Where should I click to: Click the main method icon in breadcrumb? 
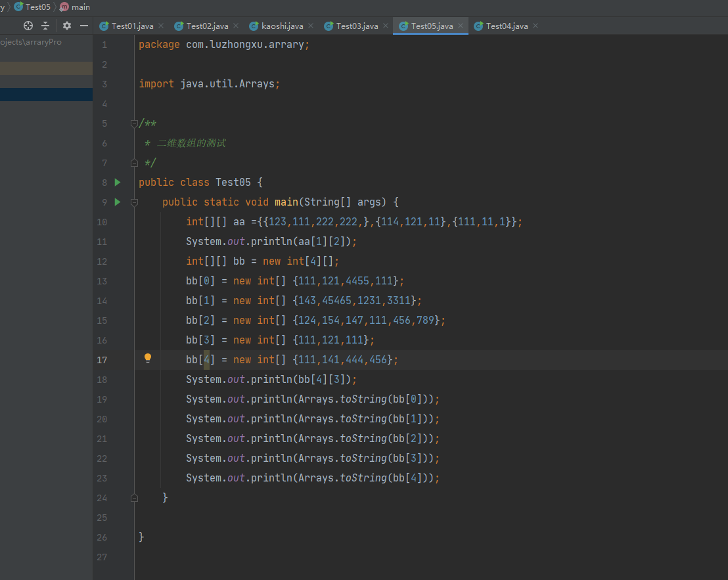pyautogui.click(x=64, y=7)
